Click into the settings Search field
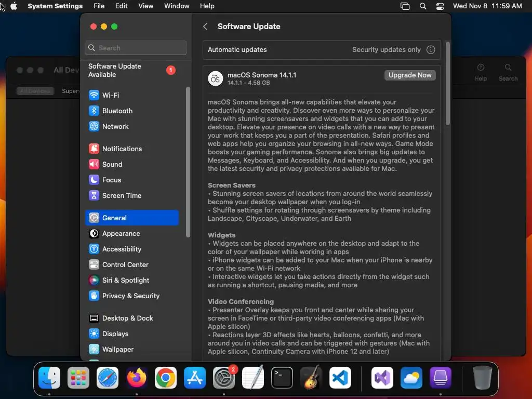Screen dimensions: 532x399 pyautogui.click(x=136, y=48)
